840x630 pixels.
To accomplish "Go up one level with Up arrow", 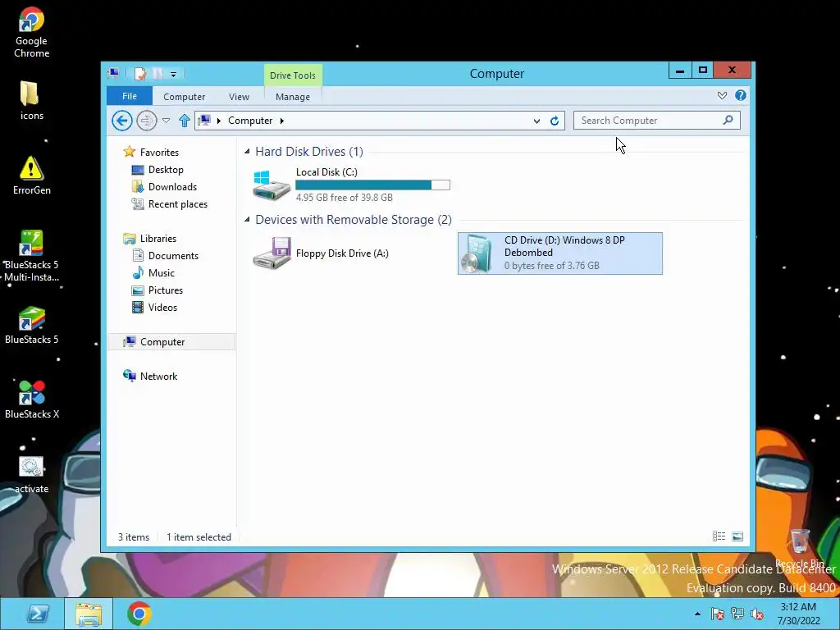I will (x=185, y=121).
